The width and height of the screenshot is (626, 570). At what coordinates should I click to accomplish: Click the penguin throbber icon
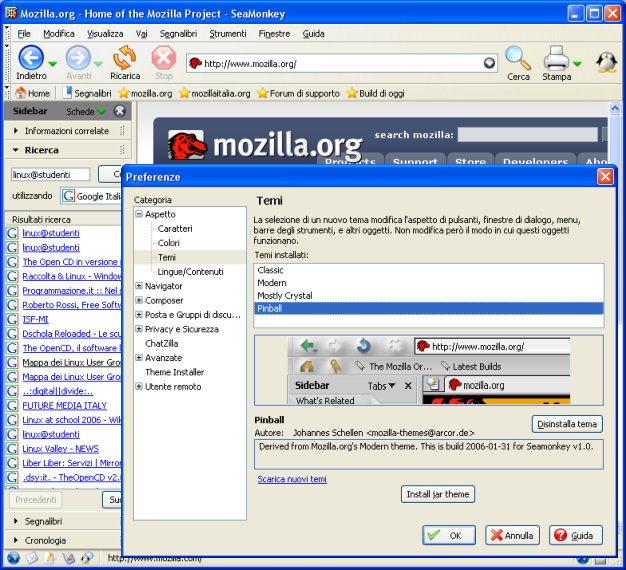606,63
